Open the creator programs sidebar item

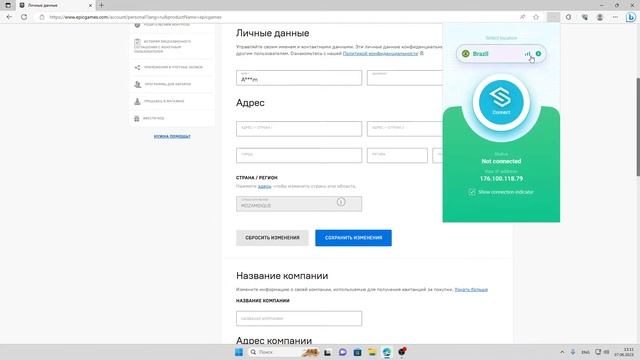tap(172, 84)
